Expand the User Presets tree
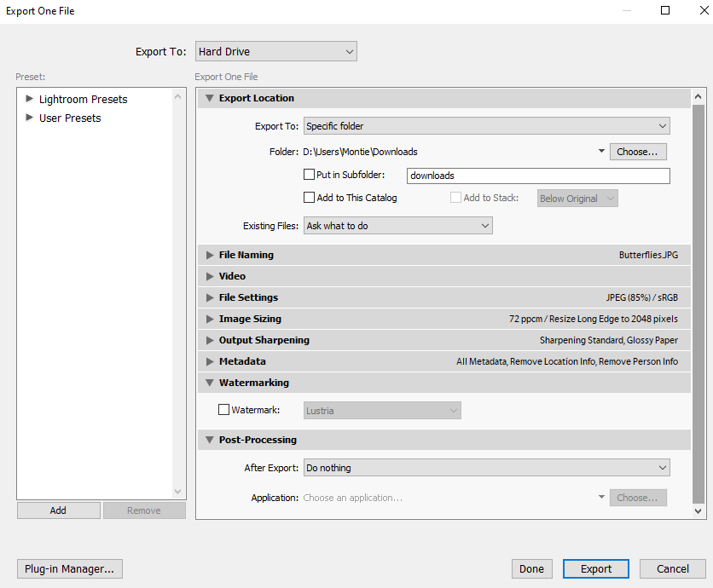 29,118
